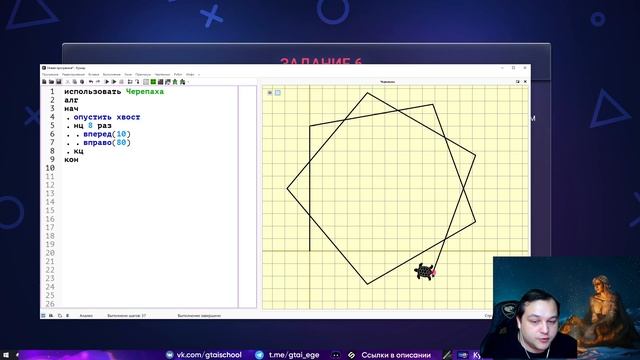This screenshot has height=360, width=640.
Task: Open the Чертежник menu
Action: pyautogui.click(x=162, y=74)
